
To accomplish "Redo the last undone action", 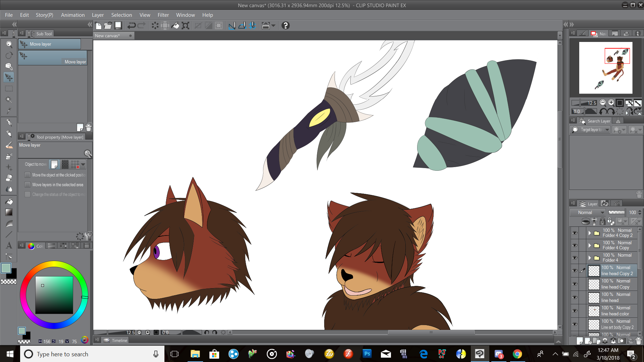I will coord(142,25).
